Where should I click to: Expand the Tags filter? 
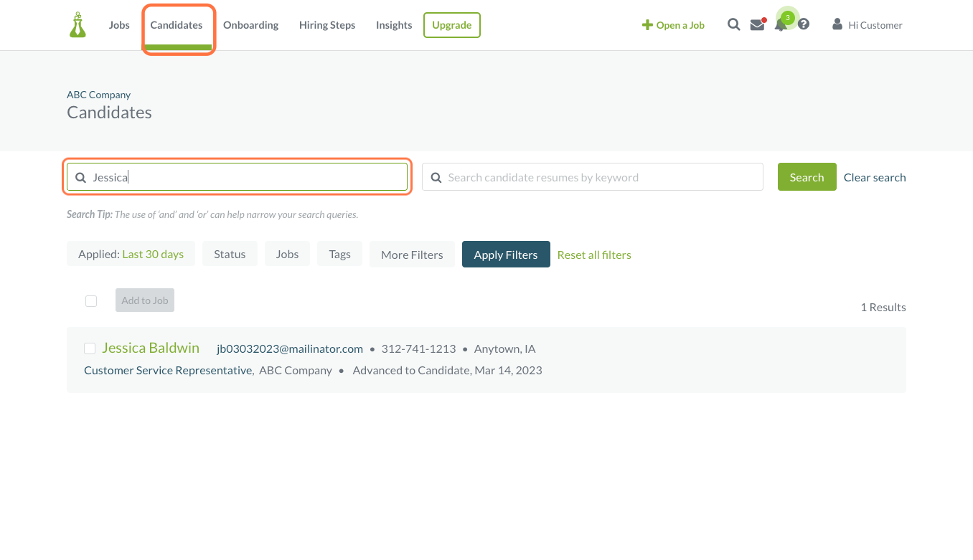pos(340,254)
